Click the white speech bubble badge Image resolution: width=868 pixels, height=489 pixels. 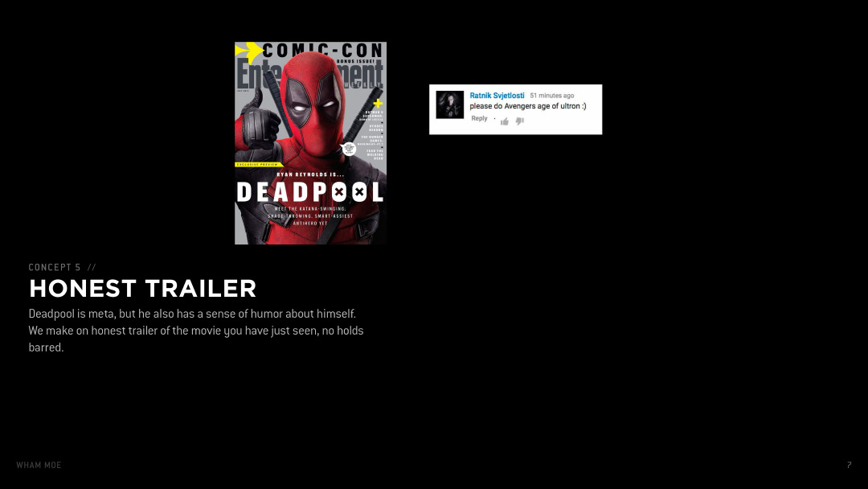tap(349, 148)
